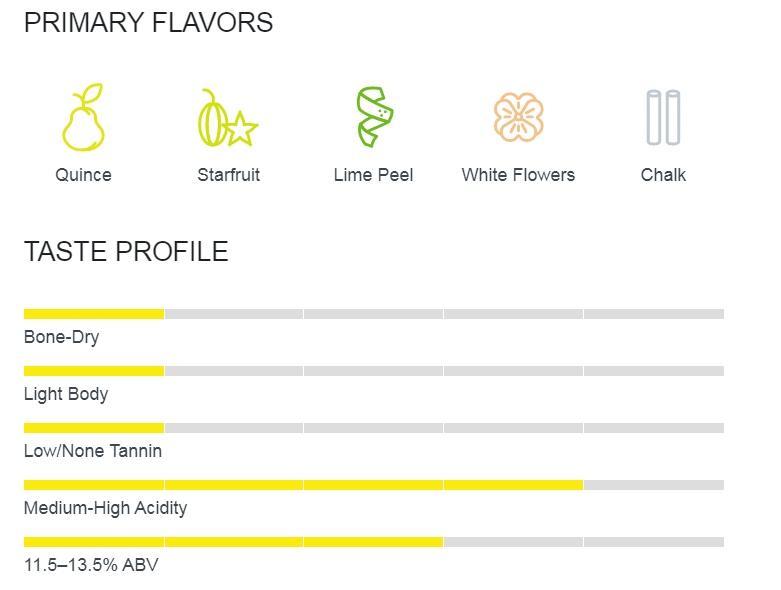Click the Quince flavor label
Viewport: 781px width, 590px height.
(x=83, y=175)
